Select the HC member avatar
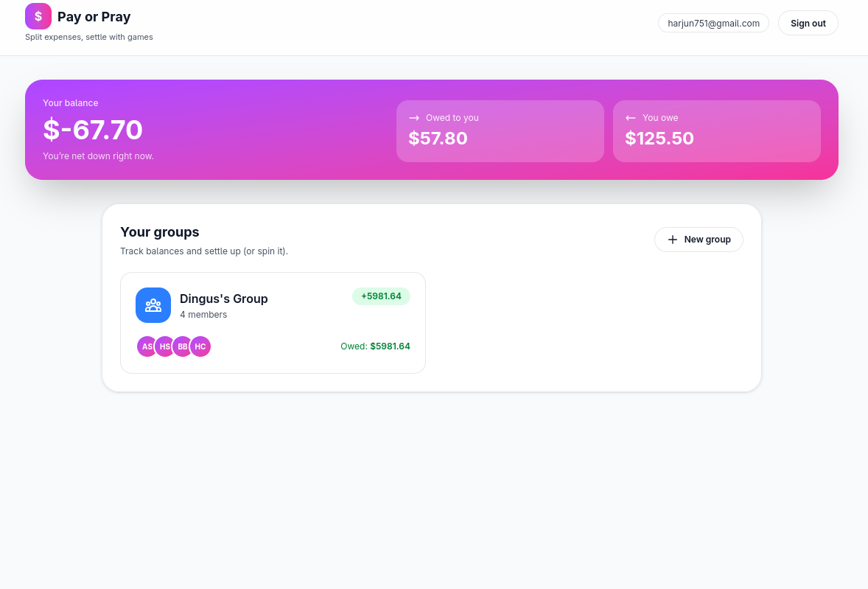 coord(200,346)
